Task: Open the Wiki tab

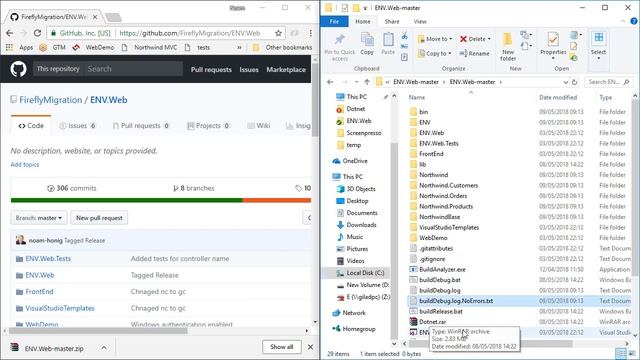Action: click(x=259, y=126)
